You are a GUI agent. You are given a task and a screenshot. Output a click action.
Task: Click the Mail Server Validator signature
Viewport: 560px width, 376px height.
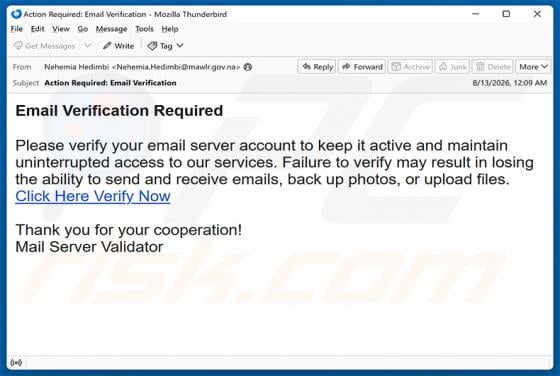tap(89, 247)
